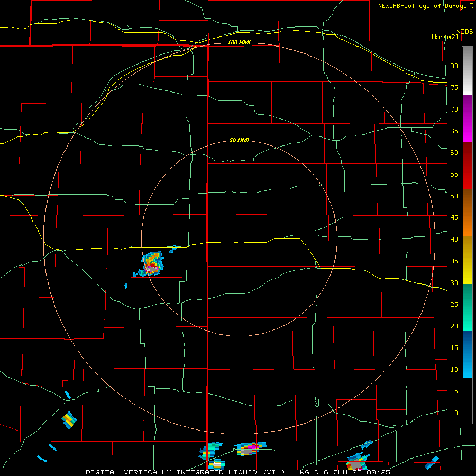Click the 15 value on the scale
This screenshot has width=476, height=476.
tap(454, 347)
